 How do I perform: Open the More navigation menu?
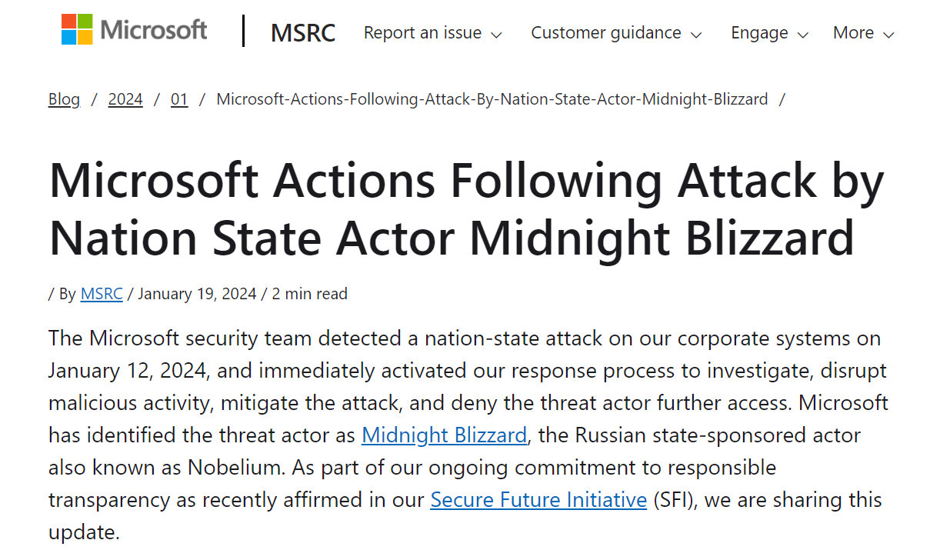tap(853, 33)
